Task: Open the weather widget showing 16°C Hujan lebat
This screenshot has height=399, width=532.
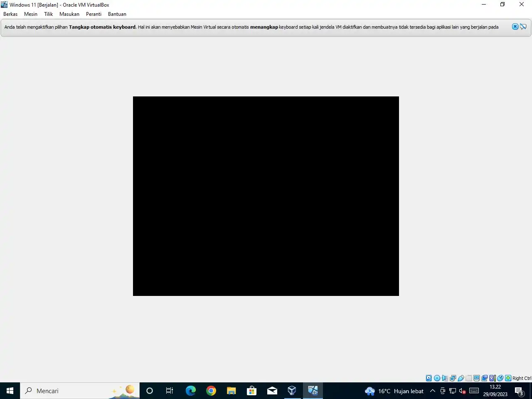Action: click(x=394, y=391)
